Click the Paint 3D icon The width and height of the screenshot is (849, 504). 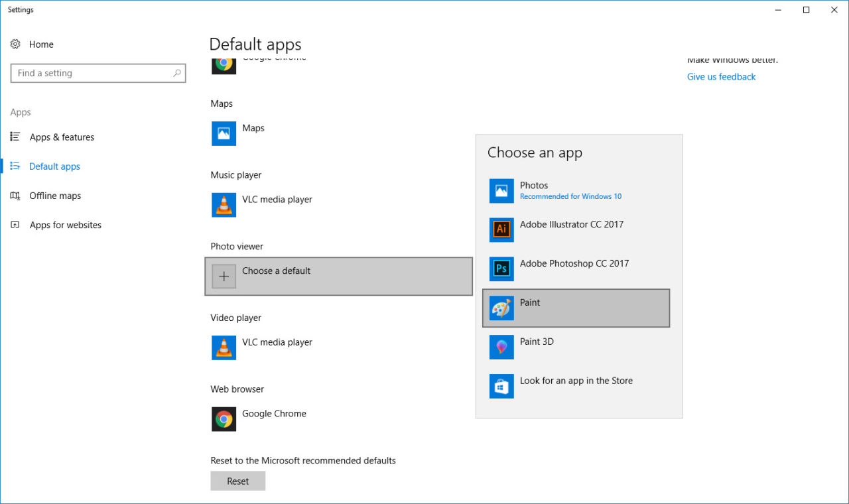pos(501,347)
